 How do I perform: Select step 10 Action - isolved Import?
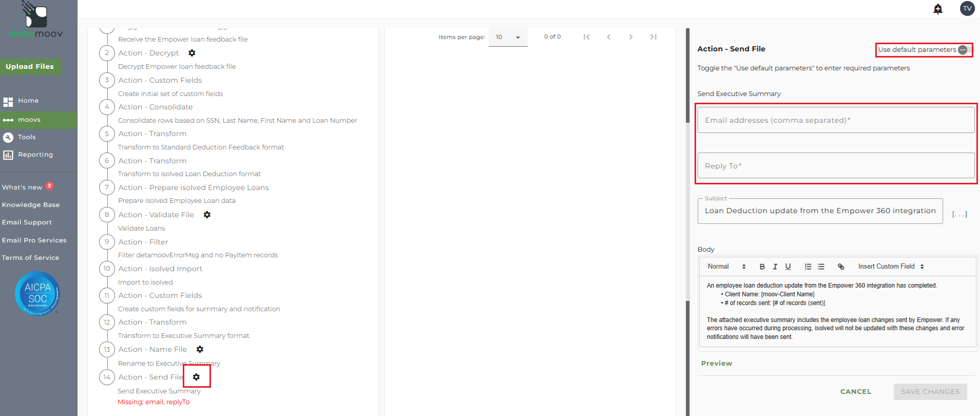tap(160, 269)
